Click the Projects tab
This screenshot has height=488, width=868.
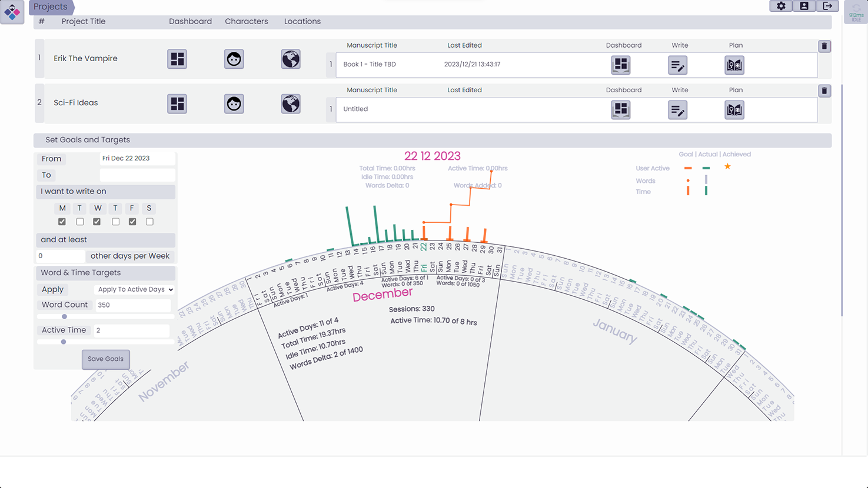click(51, 7)
